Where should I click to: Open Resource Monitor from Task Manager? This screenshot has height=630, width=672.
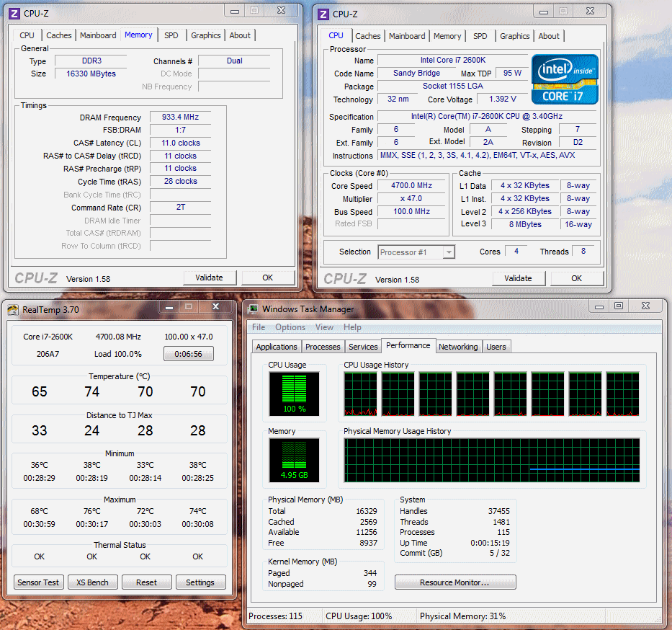(x=454, y=582)
